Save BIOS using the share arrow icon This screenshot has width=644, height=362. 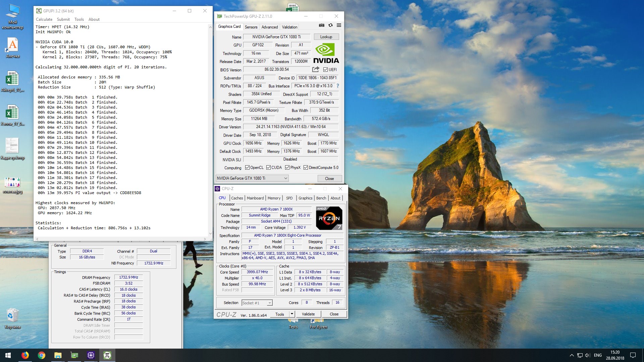(316, 69)
